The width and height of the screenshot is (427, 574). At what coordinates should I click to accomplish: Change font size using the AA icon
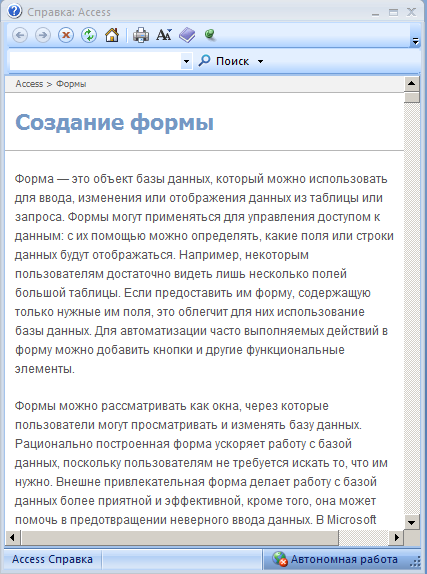(x=164, y=35)
